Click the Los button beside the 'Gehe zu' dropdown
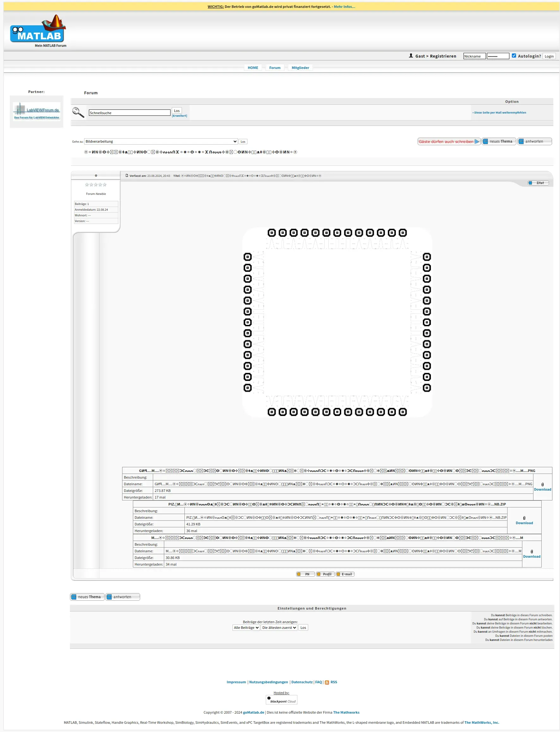Viewport: 560px width, 732px height. pos(243,141)
